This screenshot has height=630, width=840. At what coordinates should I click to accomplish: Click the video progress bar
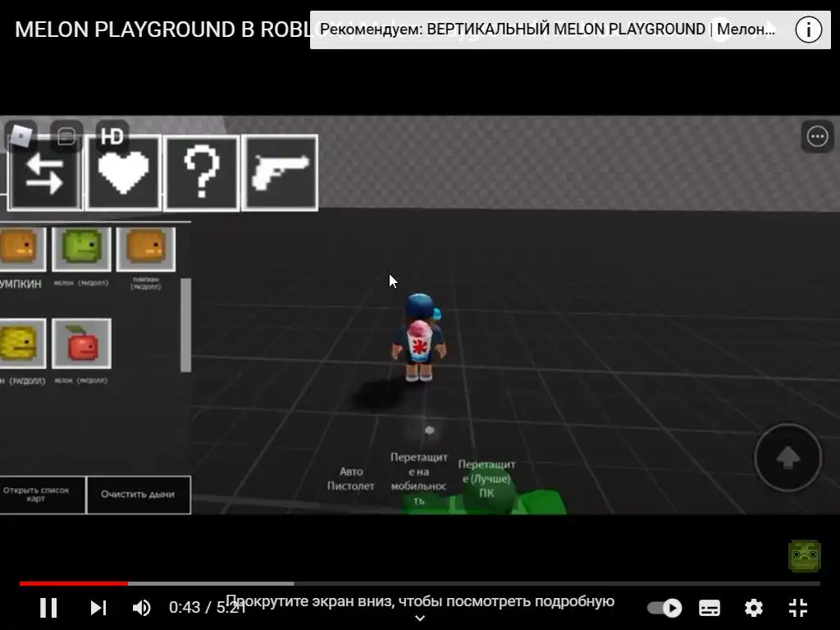pyautogui.click(x=419, y=583)
